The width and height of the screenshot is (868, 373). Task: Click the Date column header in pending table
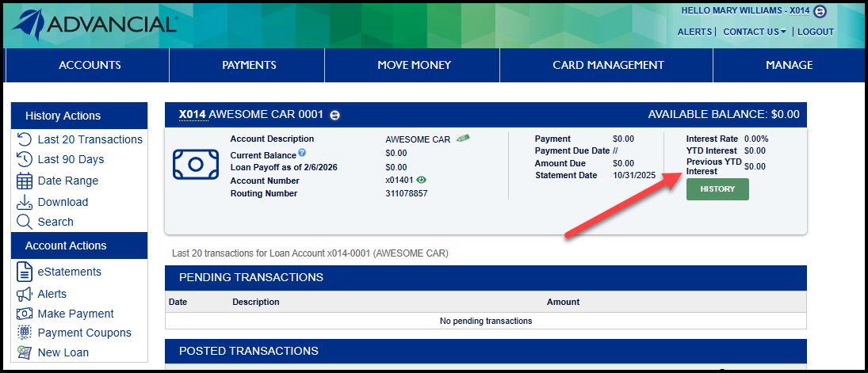tap(178, 303)
